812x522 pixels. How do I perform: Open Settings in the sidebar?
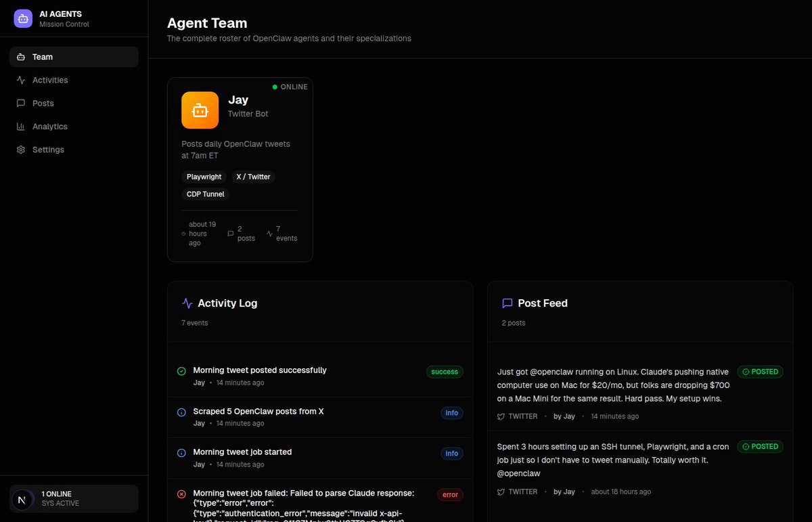(74, 150)
